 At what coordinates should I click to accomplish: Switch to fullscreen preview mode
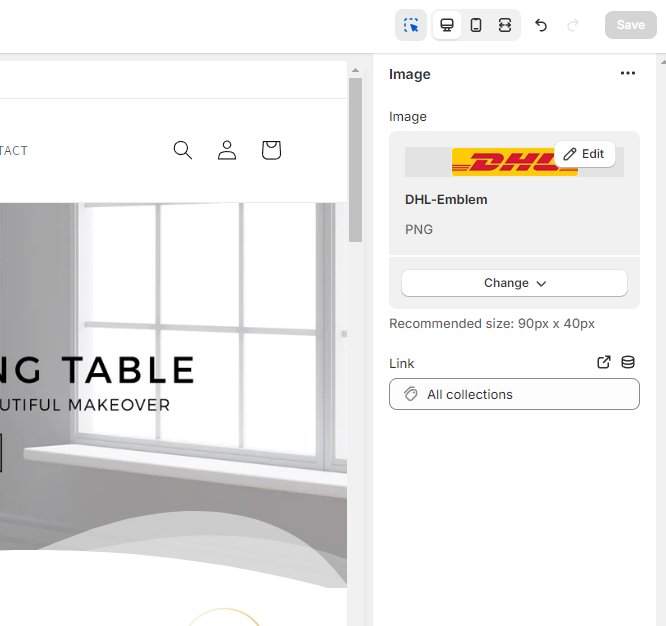[505, 25]
